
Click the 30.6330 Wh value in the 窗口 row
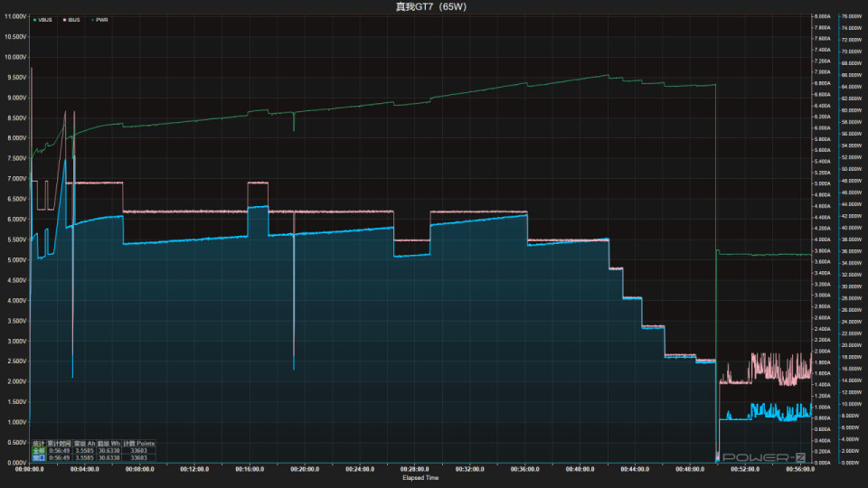click(x=109, y=457)
